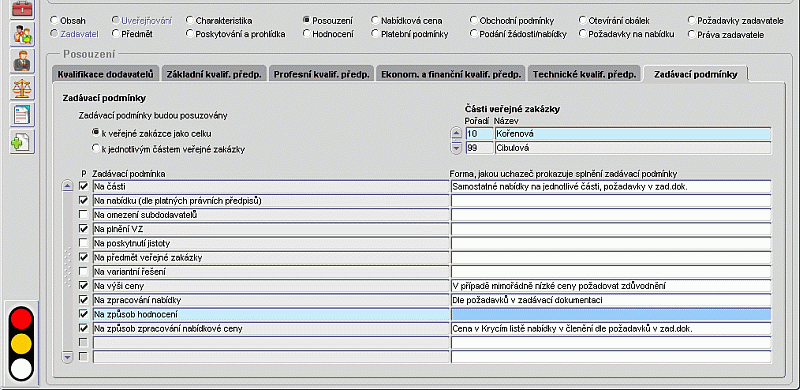Select the Hodnocení radio option
Screen dimensions: 800x390
(306, 34)
